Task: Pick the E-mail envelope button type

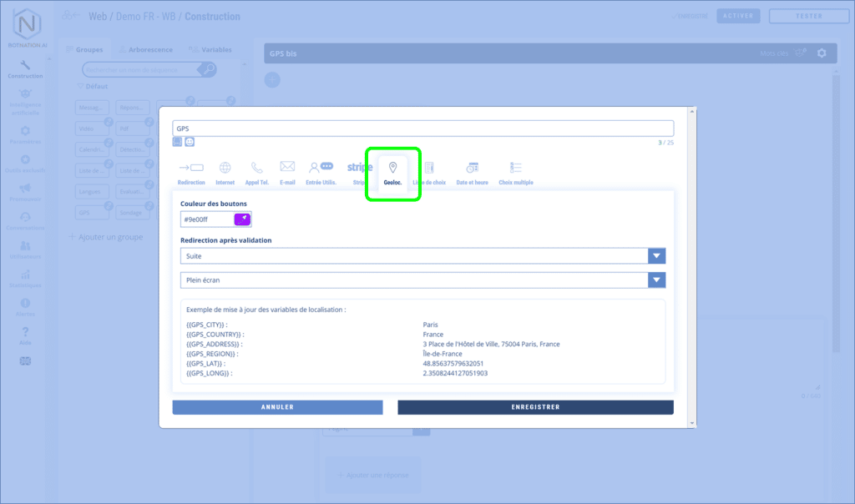Action: tap(287, 171)
